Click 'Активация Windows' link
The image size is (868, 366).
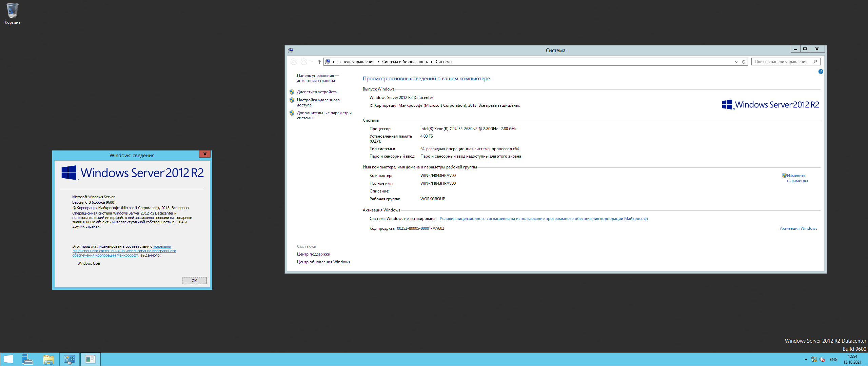click(798, 228)
